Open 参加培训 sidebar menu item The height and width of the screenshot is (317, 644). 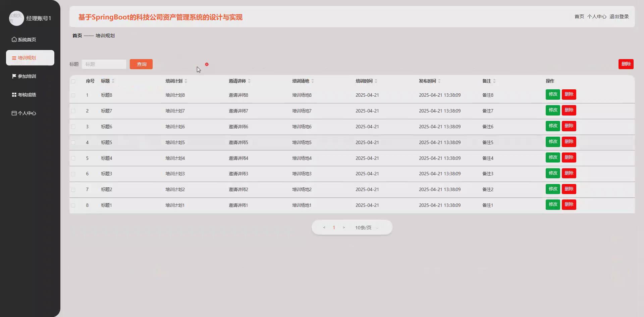(x=30, y=76)
